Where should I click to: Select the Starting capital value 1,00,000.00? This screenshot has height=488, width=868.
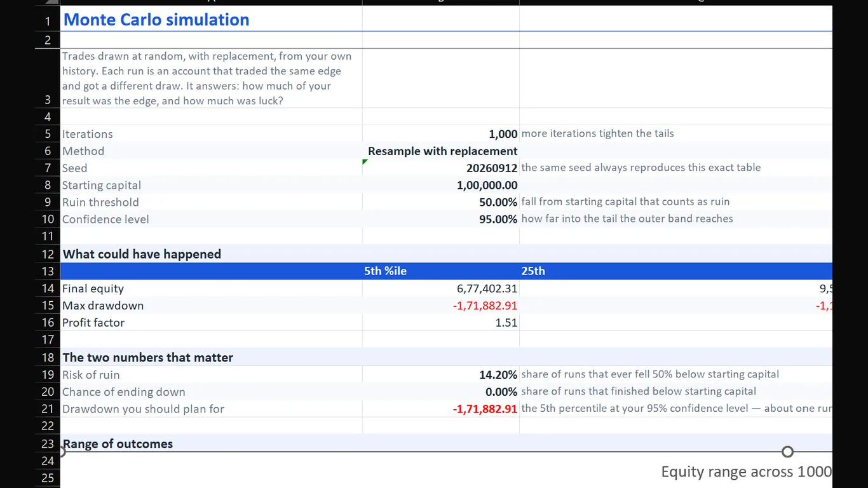(440, 186)
